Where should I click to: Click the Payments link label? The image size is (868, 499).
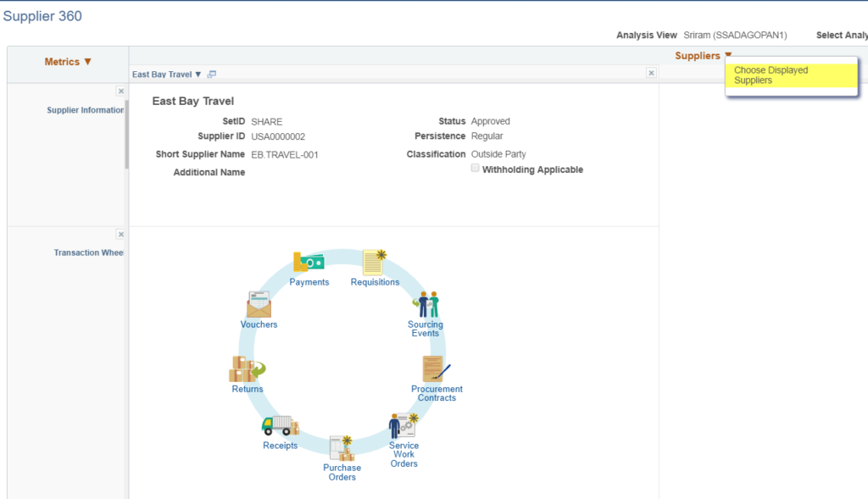pos(309,282)
